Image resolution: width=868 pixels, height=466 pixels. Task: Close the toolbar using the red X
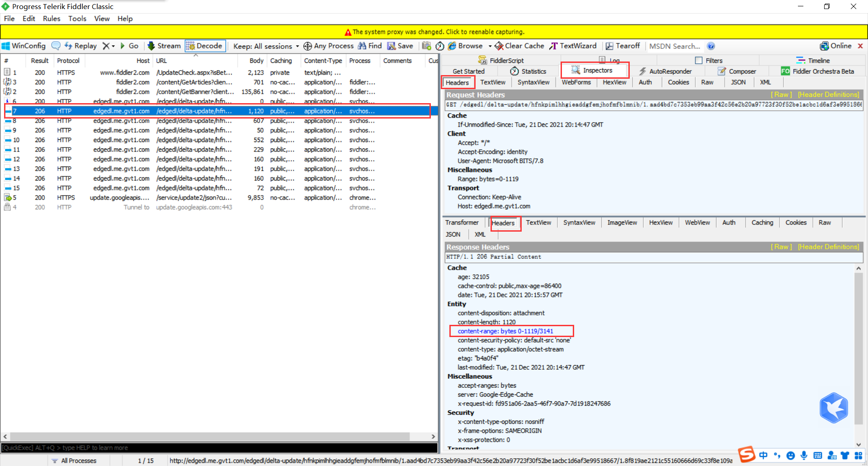(x=860, y=46)
